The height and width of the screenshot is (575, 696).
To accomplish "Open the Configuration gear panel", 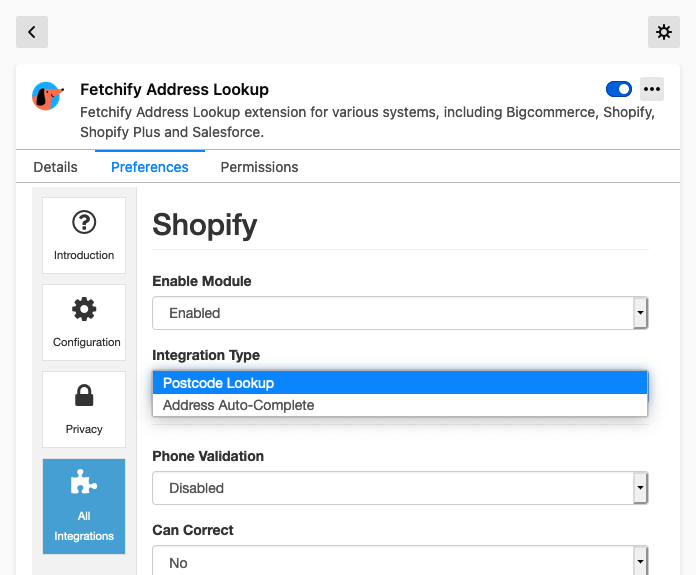I will (x=84, y=322).
